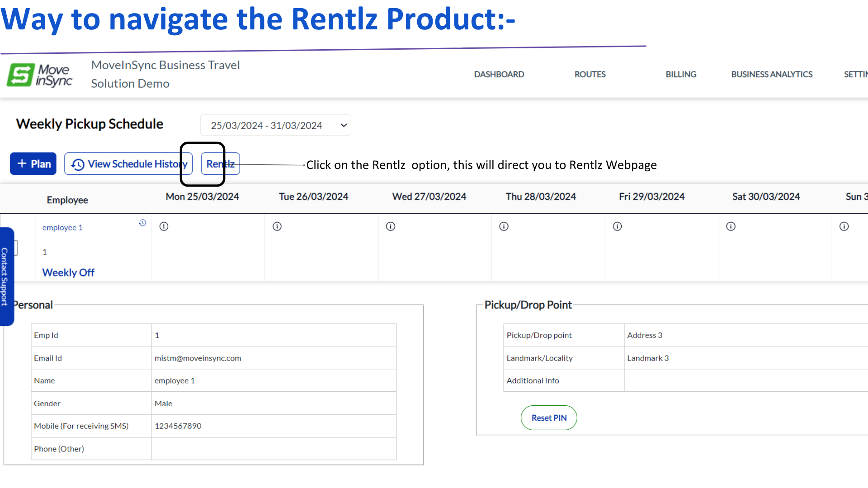Tick the checkbox left of employee 1 row
This screenshot has height=488, width=868.
coord(15,248)
